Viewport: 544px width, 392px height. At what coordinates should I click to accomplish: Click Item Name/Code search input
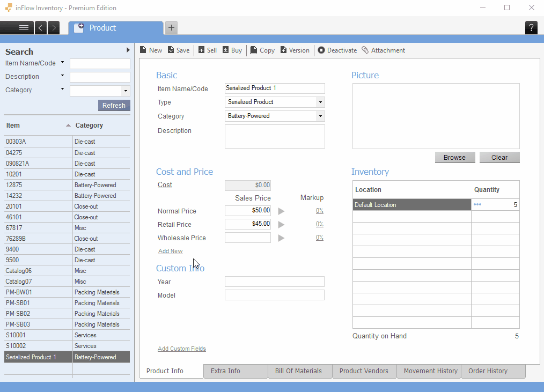point(100,63)
